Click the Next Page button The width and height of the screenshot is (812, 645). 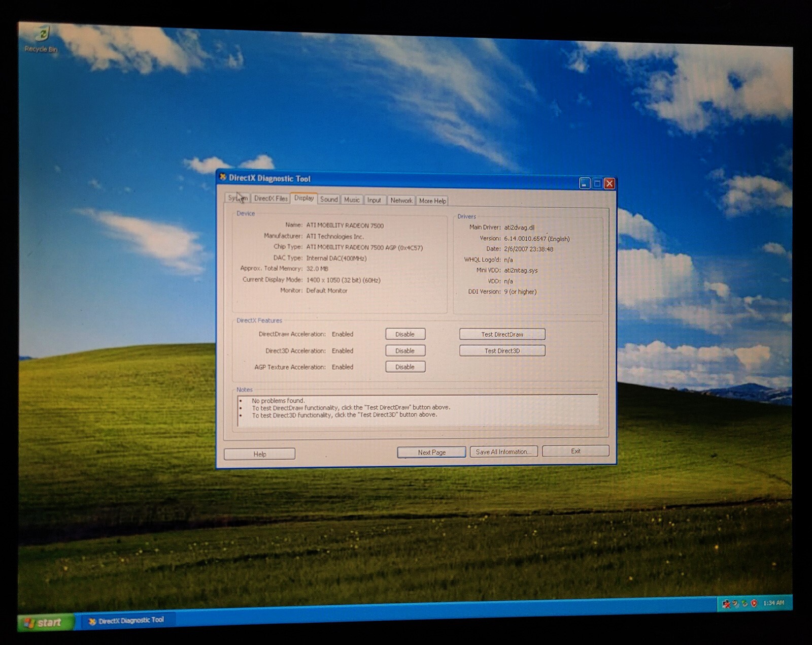click(431, 452)
